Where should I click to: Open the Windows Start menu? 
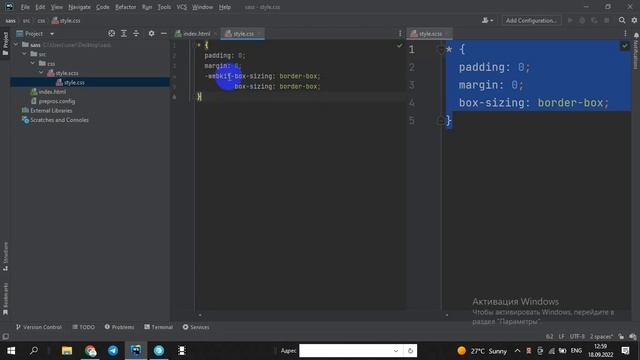tap(11, 351)
